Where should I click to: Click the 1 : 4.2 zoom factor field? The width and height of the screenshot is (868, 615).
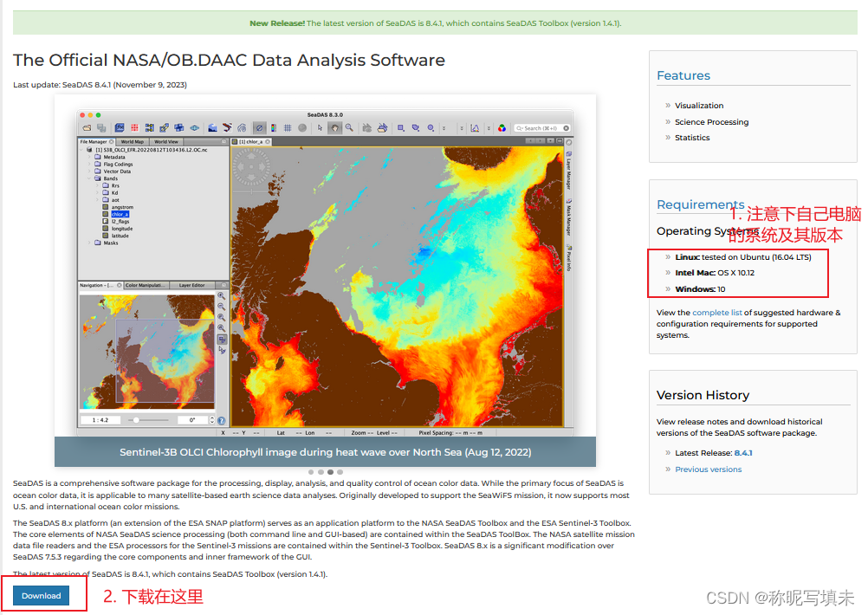[100, 420]
